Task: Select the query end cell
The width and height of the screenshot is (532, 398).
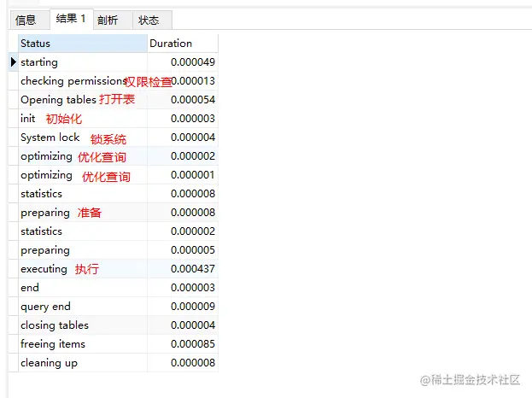Action: (83, 307)
